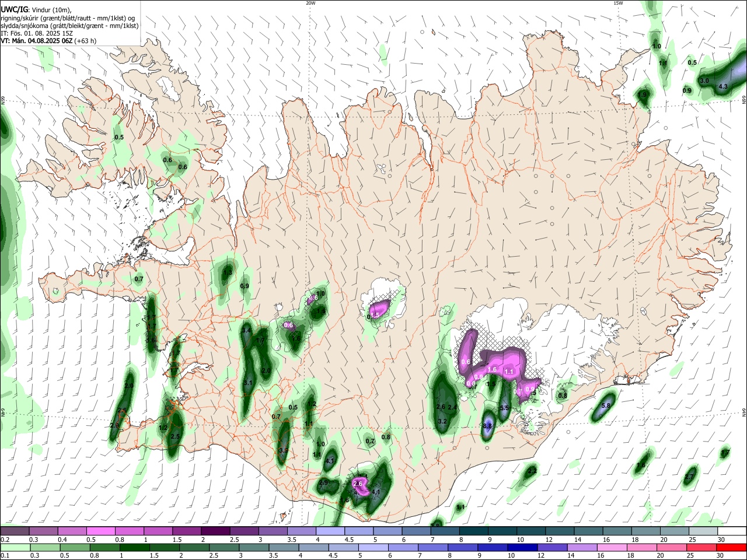Click the 20W longitude label

point(310,3)
